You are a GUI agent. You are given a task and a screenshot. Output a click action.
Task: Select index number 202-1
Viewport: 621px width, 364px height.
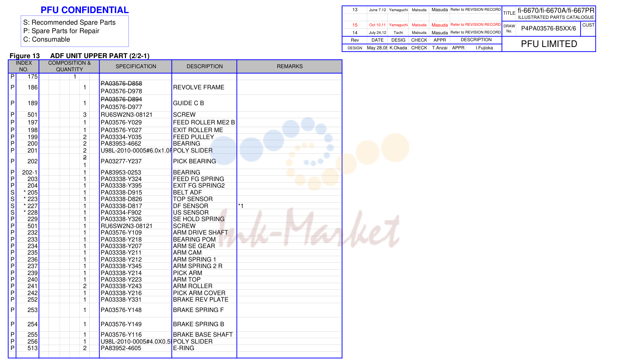(30, 173)
